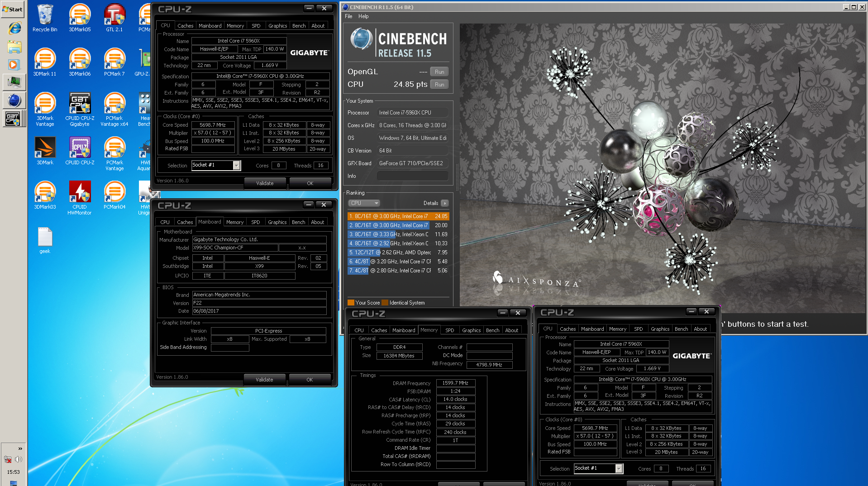Select the PCMark Vantage non-x64 shortcut
This screenshot has height=486, width=868.
(114, 154)
